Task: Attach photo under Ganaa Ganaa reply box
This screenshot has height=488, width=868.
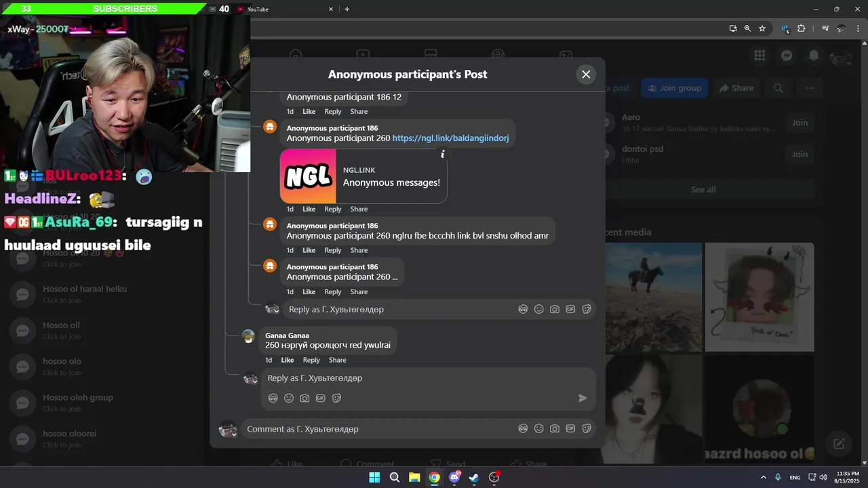Action: (x=304, y=398)
